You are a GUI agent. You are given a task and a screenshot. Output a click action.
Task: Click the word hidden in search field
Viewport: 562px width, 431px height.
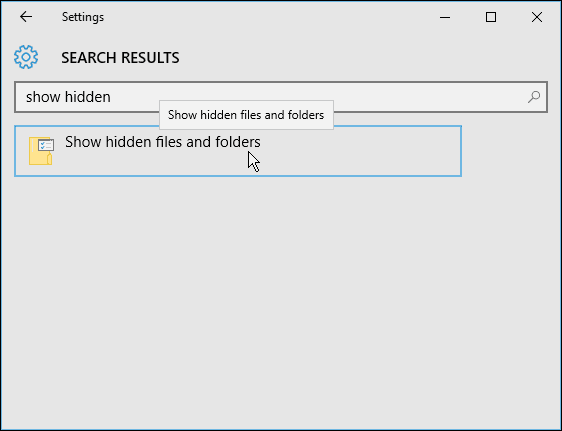(x=88, y=97)
